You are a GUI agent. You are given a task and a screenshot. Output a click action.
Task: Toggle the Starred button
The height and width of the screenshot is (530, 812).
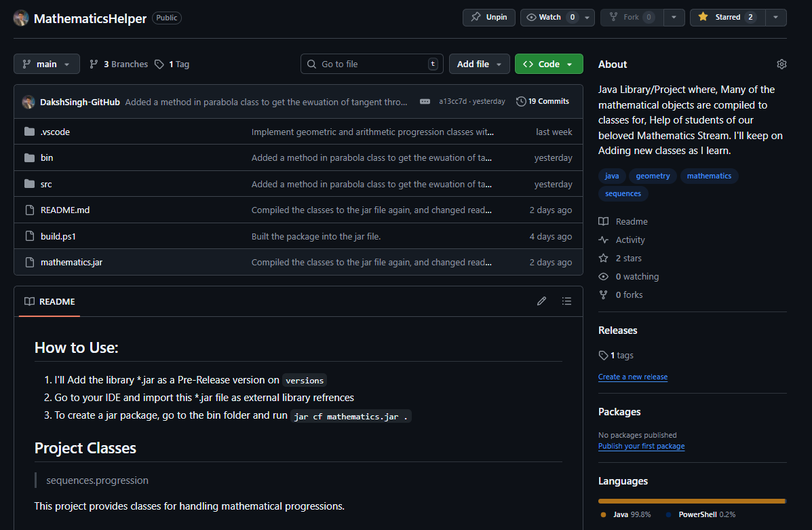pos(727,18)
